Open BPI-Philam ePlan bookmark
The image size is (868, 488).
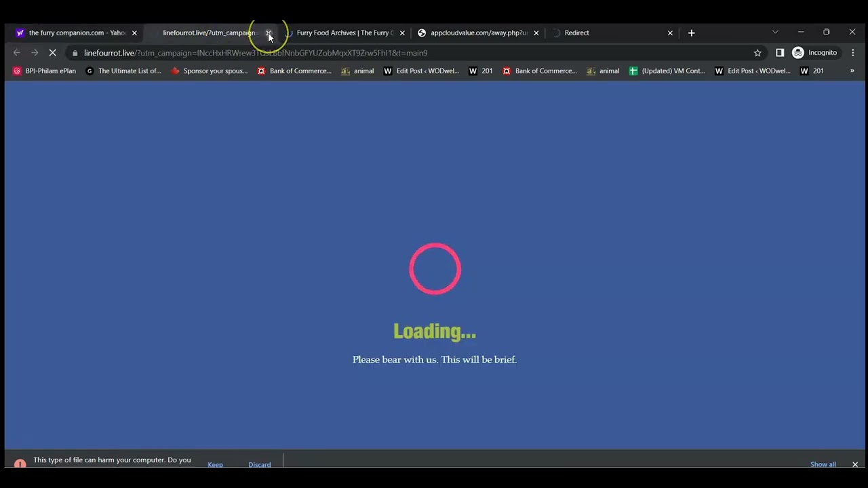(x=45, y=70)
